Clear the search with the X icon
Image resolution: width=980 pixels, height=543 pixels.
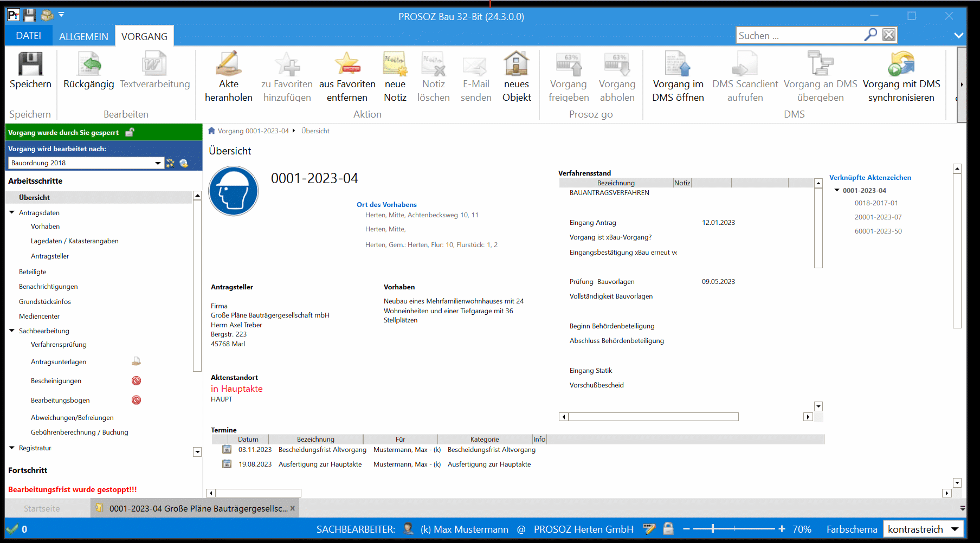pyautogui.click(x=889, y=35)
